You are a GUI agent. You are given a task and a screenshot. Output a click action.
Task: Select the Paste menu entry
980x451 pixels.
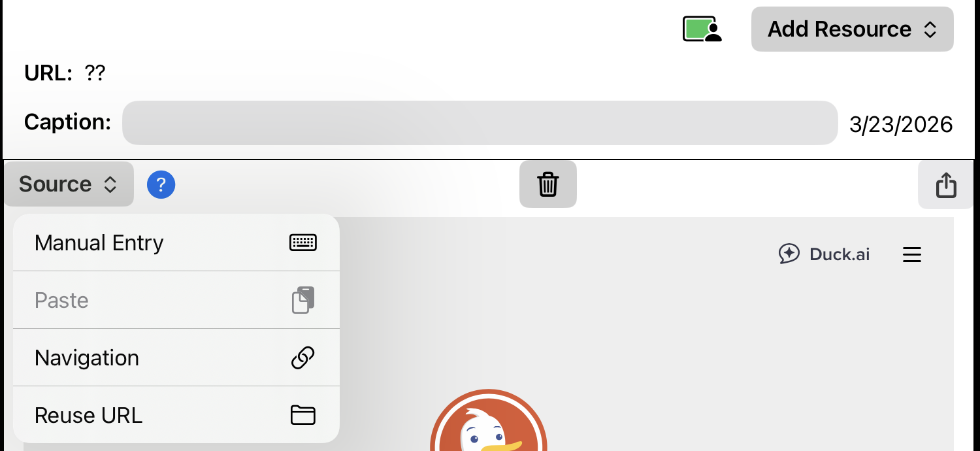[176, 300]
